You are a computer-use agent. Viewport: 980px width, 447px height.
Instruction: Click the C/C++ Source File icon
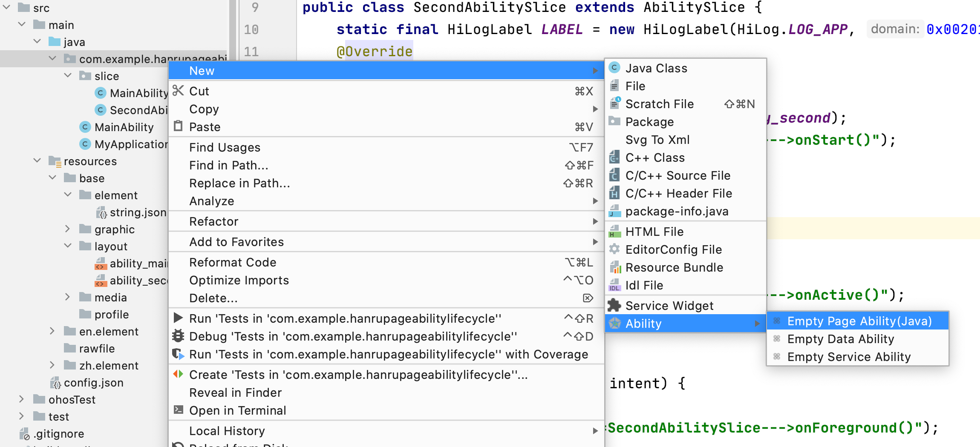click(x=614, y=175)
